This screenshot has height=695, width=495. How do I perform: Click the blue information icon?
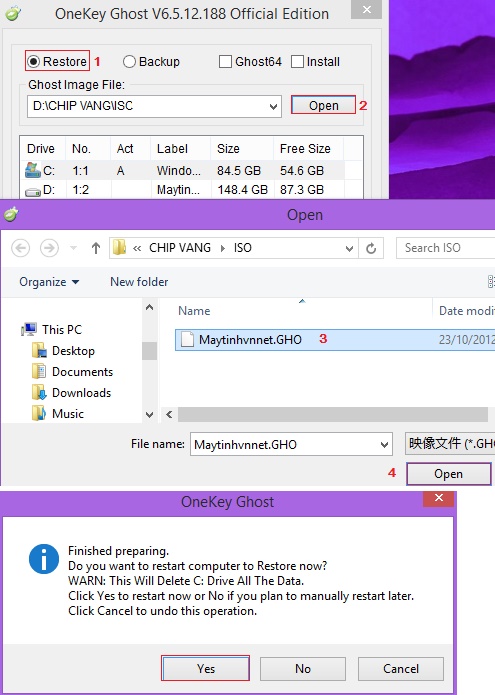[44, 559]
